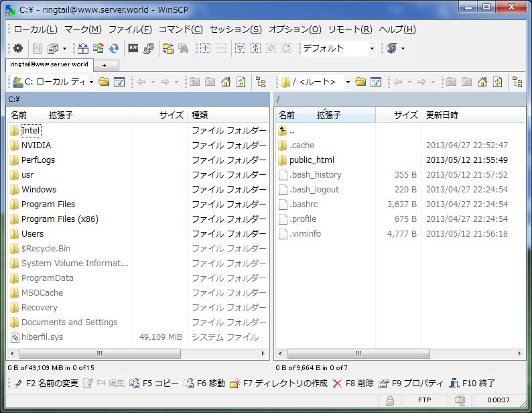Click F8 削除 button
The height and width of the screenshot is (413, 532).
(354, 383)
